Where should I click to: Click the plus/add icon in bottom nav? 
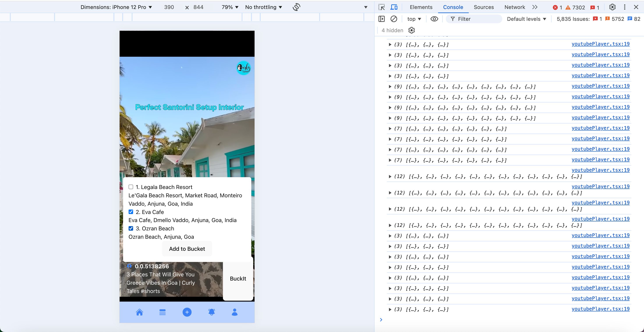187,312
